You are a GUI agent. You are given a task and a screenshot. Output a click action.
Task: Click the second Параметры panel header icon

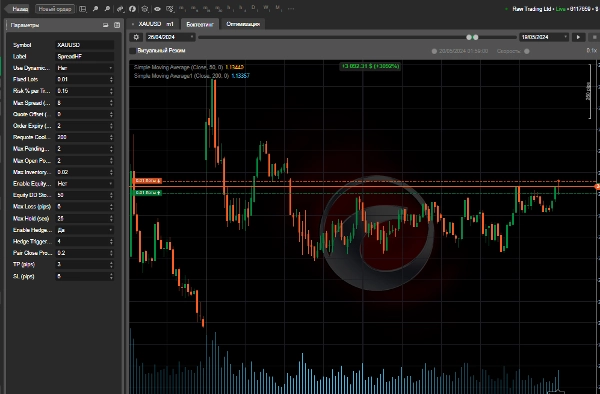pyautogui.click(x=117, y=25)
